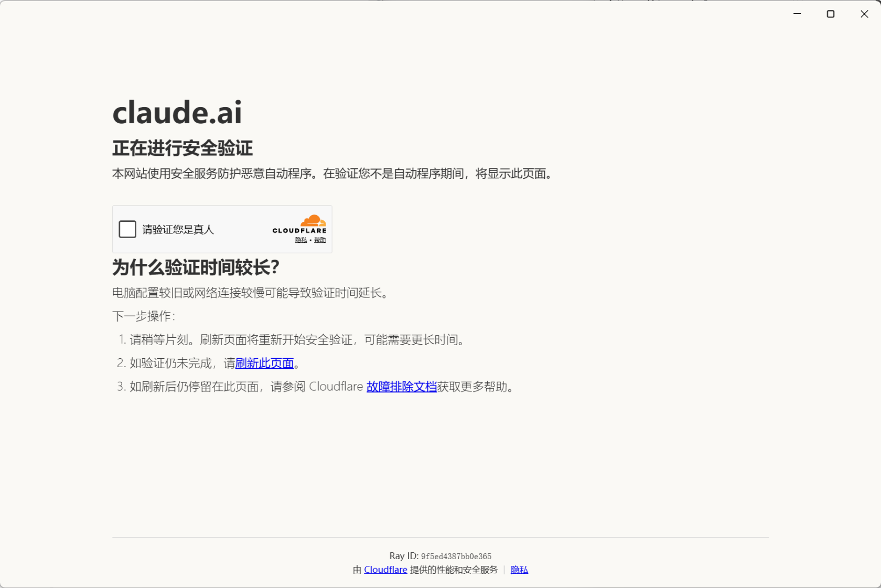Viewport: 881px width, 588px height.
Task: Click the '为什么验证时间较长?' heading
Action: point(196,268)
